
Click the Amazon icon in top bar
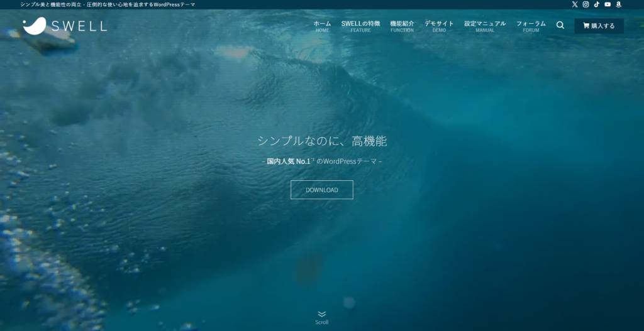click(618, 4)
